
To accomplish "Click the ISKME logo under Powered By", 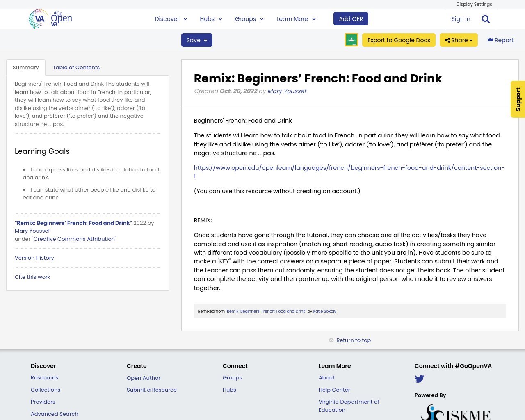I will click(454, 412).
